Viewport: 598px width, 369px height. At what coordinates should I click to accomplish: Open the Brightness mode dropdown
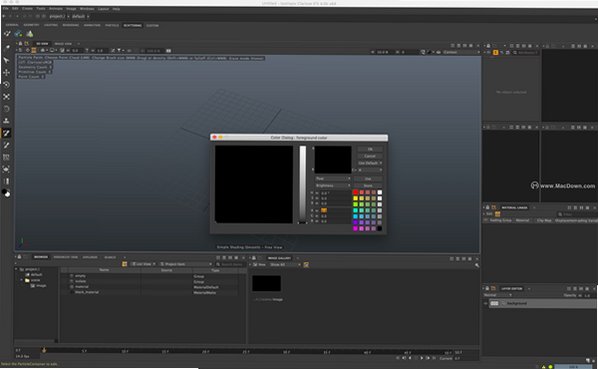click(x=333, y=185)
